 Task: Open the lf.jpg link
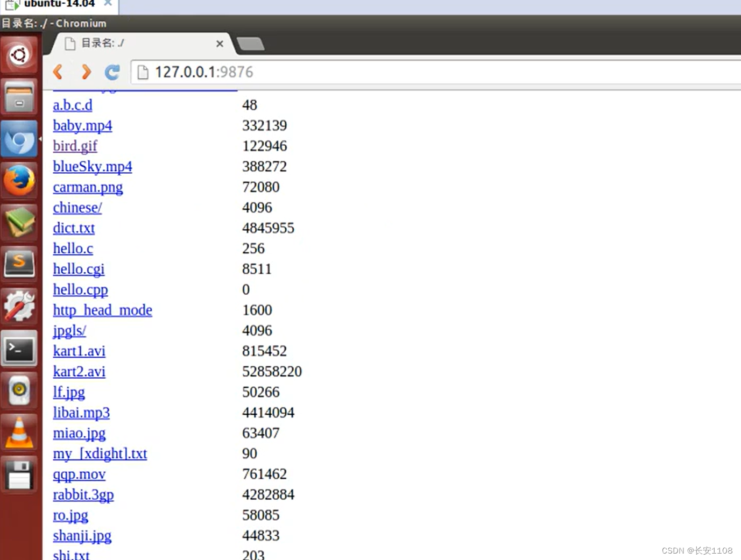(69, 392)
